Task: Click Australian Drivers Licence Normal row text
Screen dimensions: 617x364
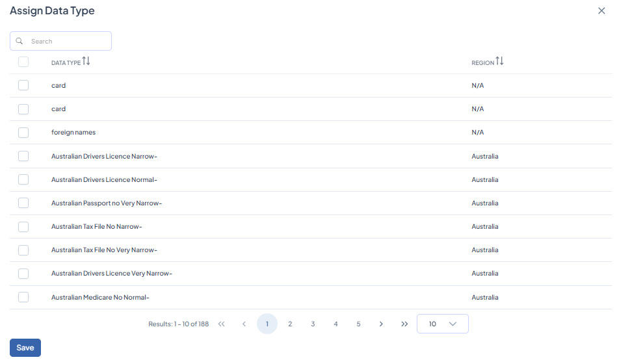Action: [104, 179]
